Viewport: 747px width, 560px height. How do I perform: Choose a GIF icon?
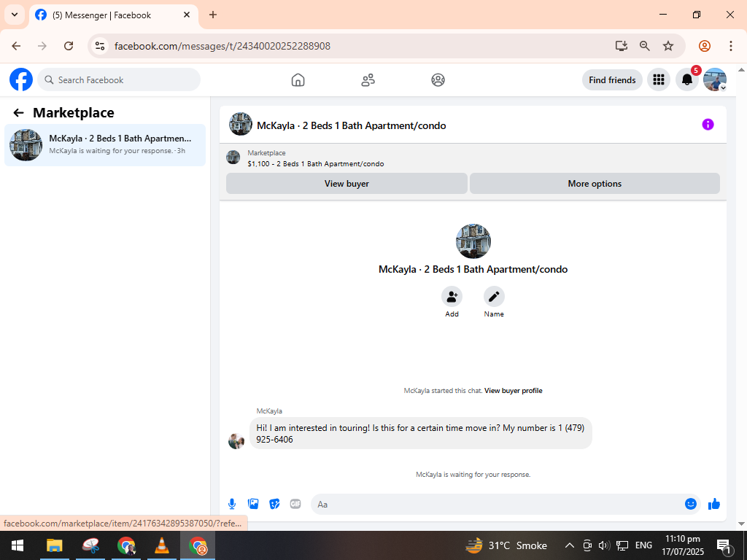pos(295,504)
